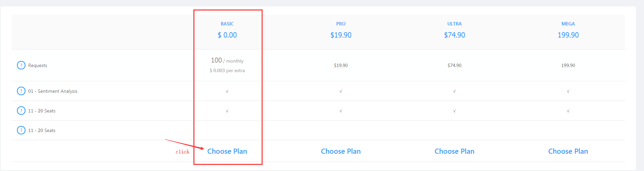Screen dimensions: 644x171
Task: Click help icon of last 11 - 20 Seats row
Action: (x=21, y=130)
